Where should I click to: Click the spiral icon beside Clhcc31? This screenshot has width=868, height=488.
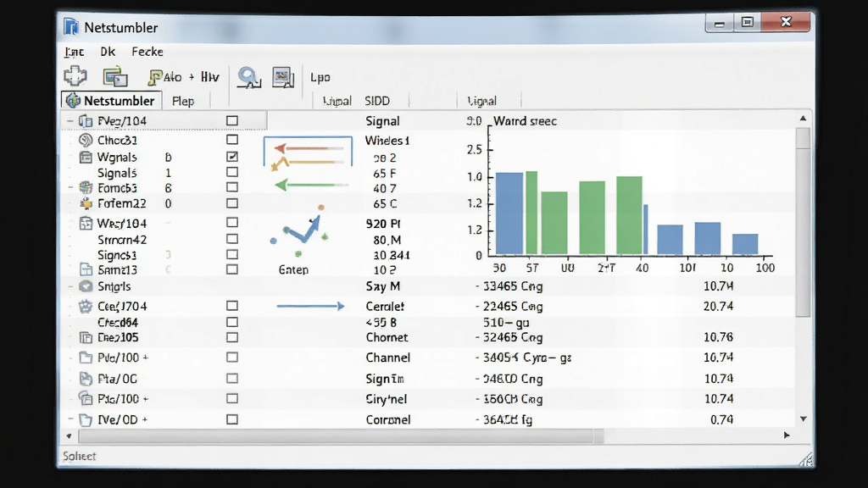pyautogui.click(x=86, y=140)
